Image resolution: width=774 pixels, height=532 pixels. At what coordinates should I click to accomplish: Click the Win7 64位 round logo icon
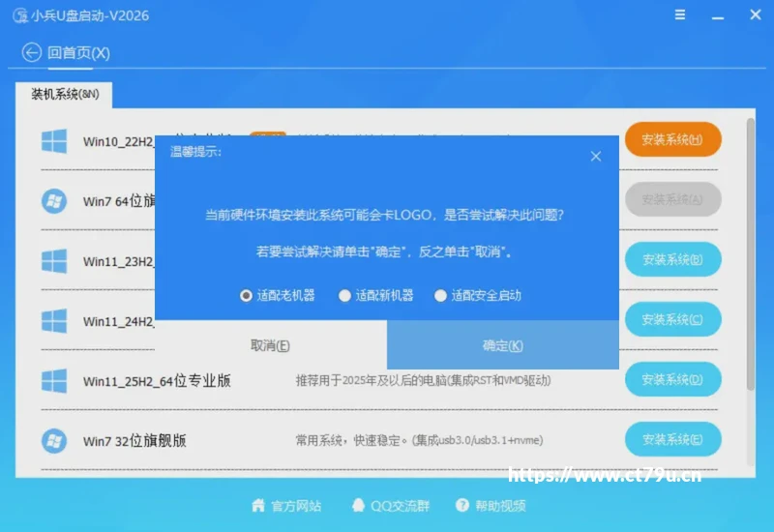(54, 201)
